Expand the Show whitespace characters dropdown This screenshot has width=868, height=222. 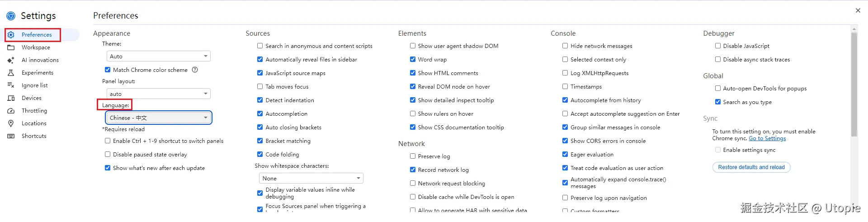311,179
